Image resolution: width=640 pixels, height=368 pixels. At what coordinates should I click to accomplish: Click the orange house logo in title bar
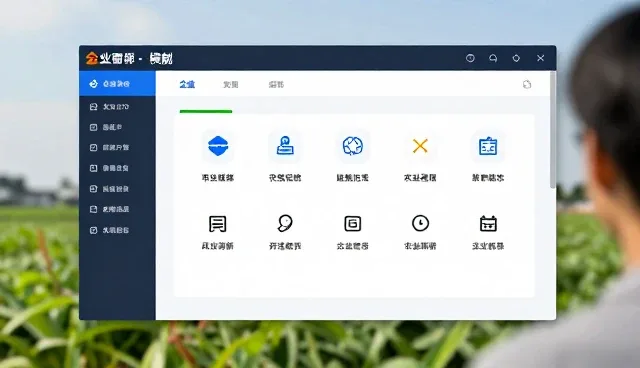pyautogui.click(x=91, y=58)
